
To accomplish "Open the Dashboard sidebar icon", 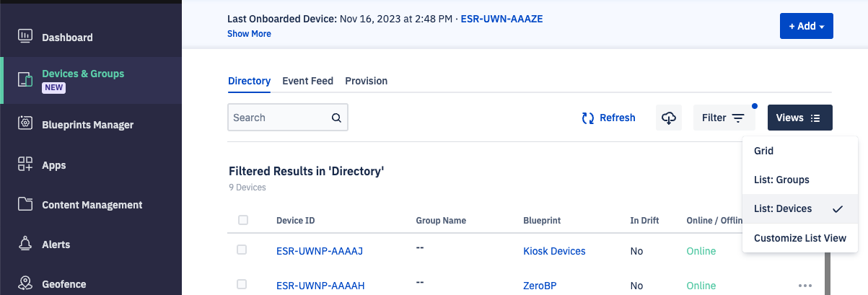I will [25, 36].
